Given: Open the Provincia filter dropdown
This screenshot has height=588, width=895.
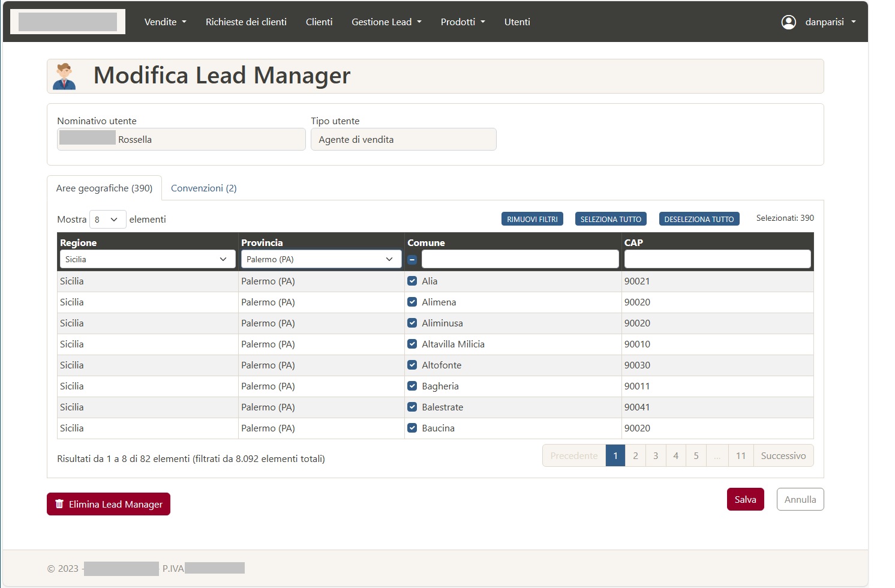Looking at the screenshot, I should [x=321, y=259].
